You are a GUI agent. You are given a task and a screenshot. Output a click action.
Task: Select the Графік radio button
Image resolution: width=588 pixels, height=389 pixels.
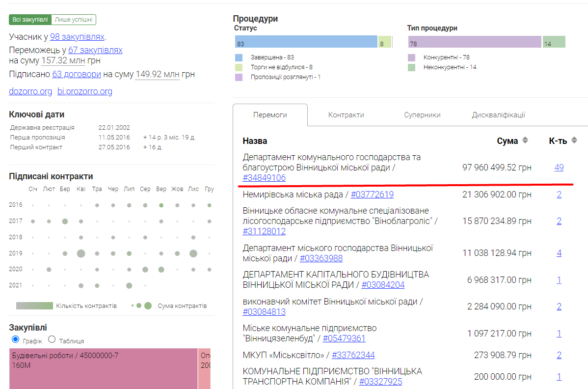pyautogui.click(x=15, y=339)
